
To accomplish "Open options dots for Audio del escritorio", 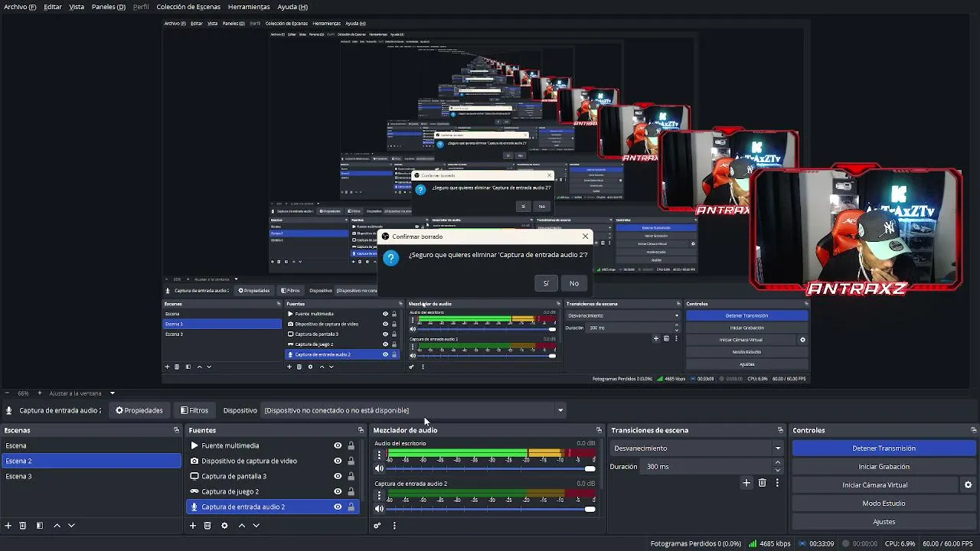I will click(x=379, y=455).
